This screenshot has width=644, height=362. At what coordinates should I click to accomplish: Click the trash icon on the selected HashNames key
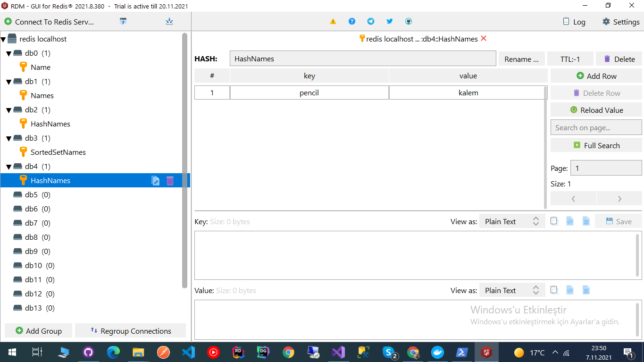coord(170,181)
